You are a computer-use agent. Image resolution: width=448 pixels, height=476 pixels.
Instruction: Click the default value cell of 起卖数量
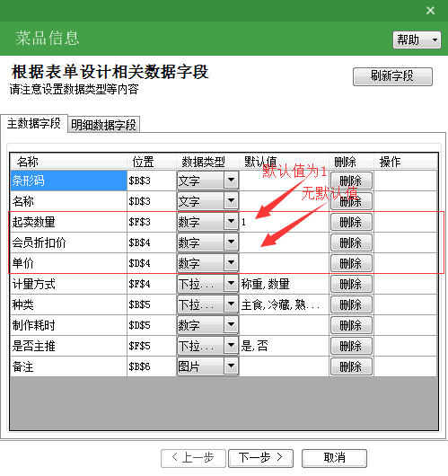284,222
